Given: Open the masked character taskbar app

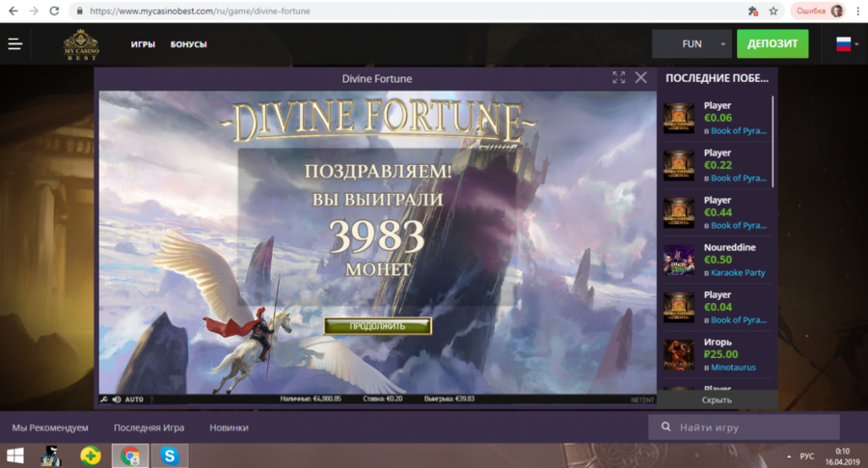Looking at the screenshot, I should (x=51, y=455).
